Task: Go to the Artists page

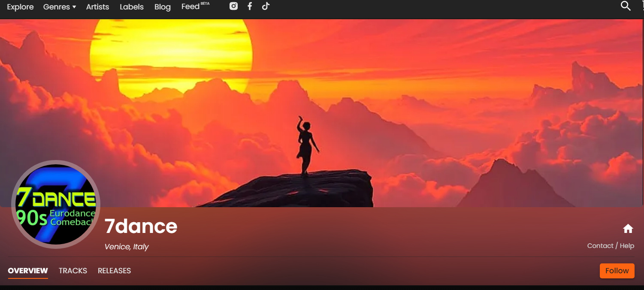Action: [x=97, y=7]
